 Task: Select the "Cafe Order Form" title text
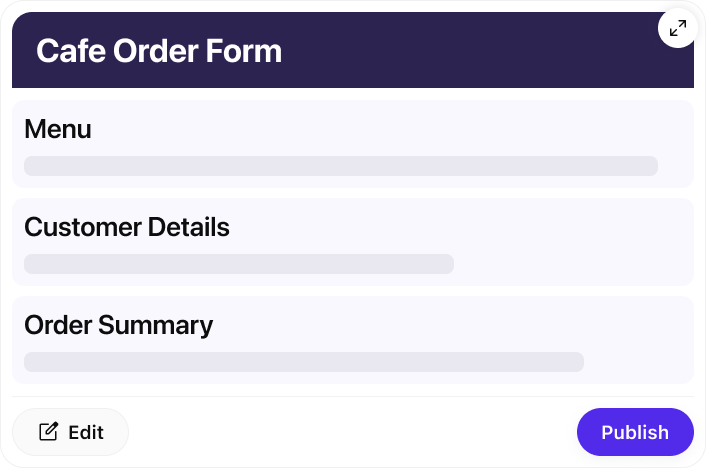(159, 51)
